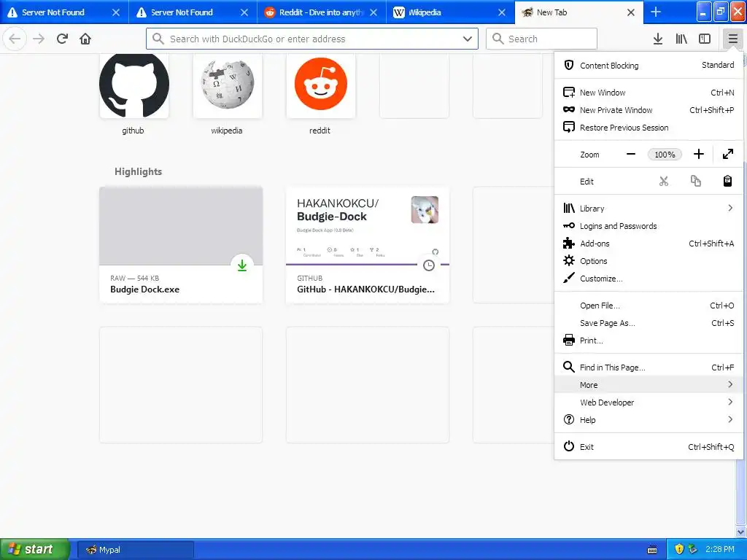The height and width of the screenshot is (560, 747).
Task: Expand the Web Developer submenu
Action: [x=649, y=402]
